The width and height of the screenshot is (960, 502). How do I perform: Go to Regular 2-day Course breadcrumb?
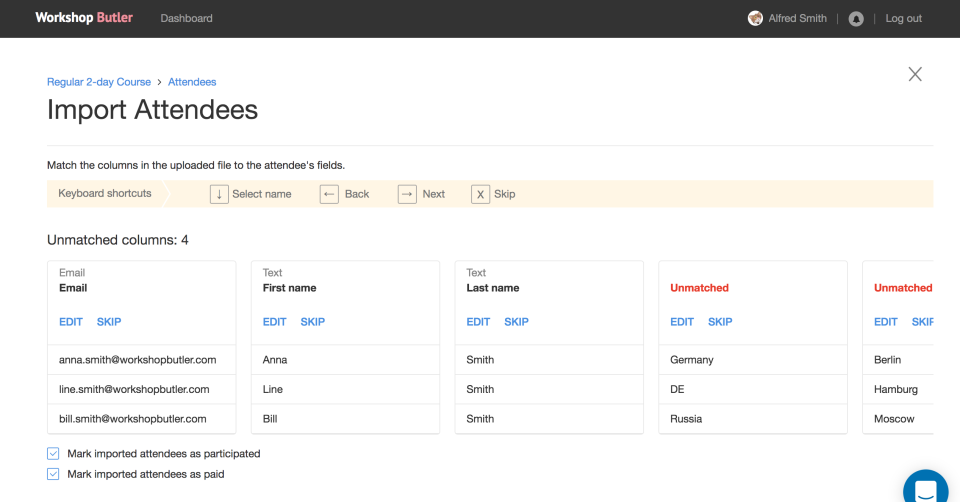pos(99,82)
